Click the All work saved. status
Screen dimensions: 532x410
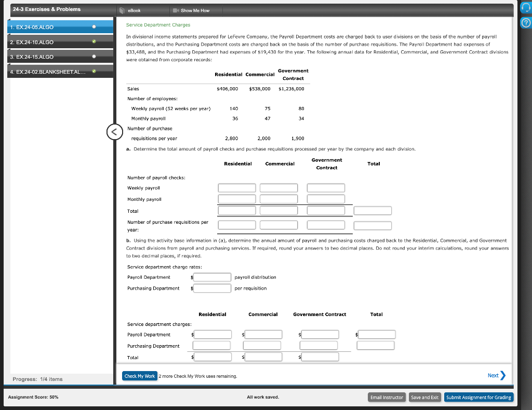coord(263,397)
